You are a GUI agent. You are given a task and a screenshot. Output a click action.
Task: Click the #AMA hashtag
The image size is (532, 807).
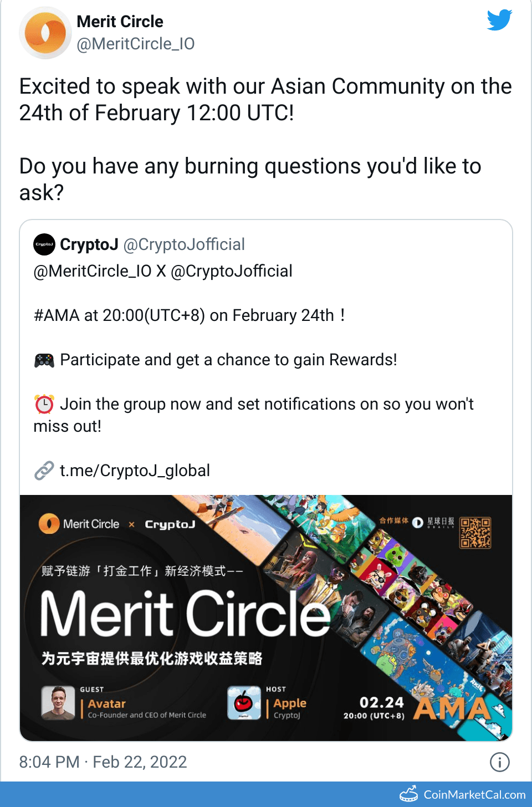57,315
